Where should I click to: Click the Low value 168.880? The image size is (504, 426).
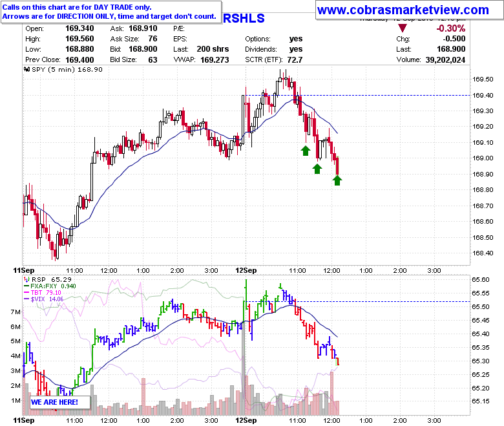click(79, 49)
